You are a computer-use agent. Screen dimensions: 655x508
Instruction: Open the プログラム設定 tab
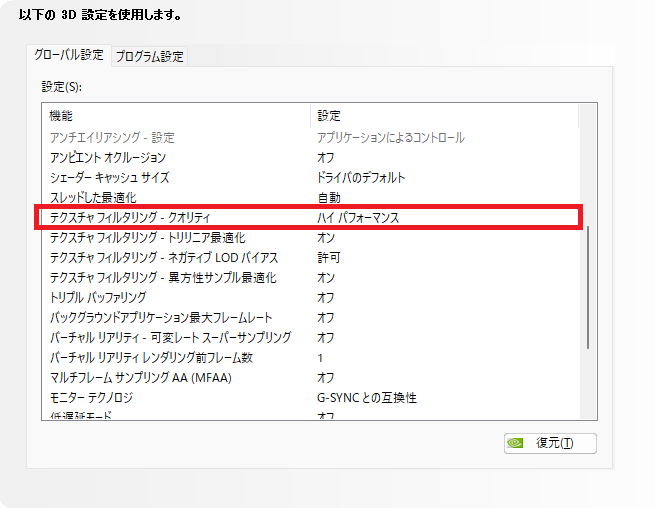click(x=150, y=56)
